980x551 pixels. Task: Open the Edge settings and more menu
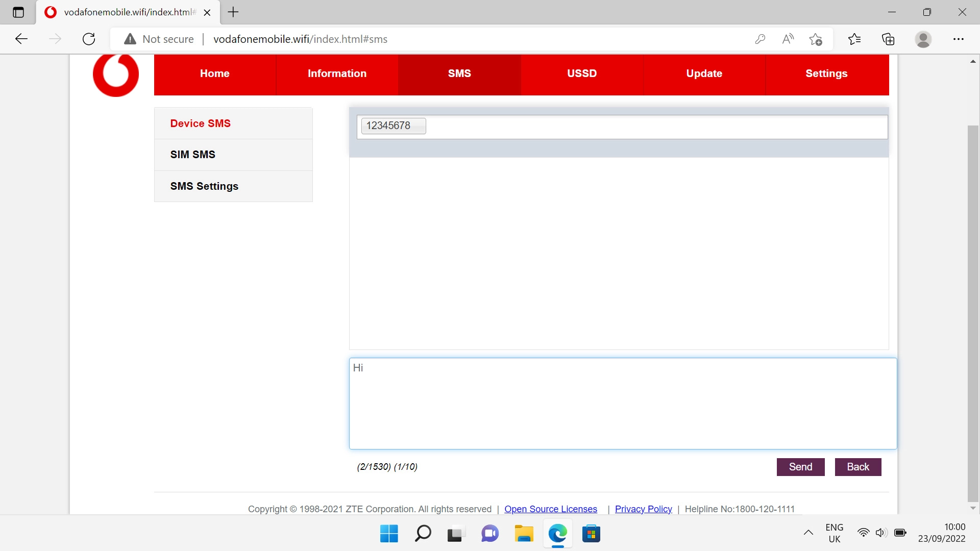959,39
